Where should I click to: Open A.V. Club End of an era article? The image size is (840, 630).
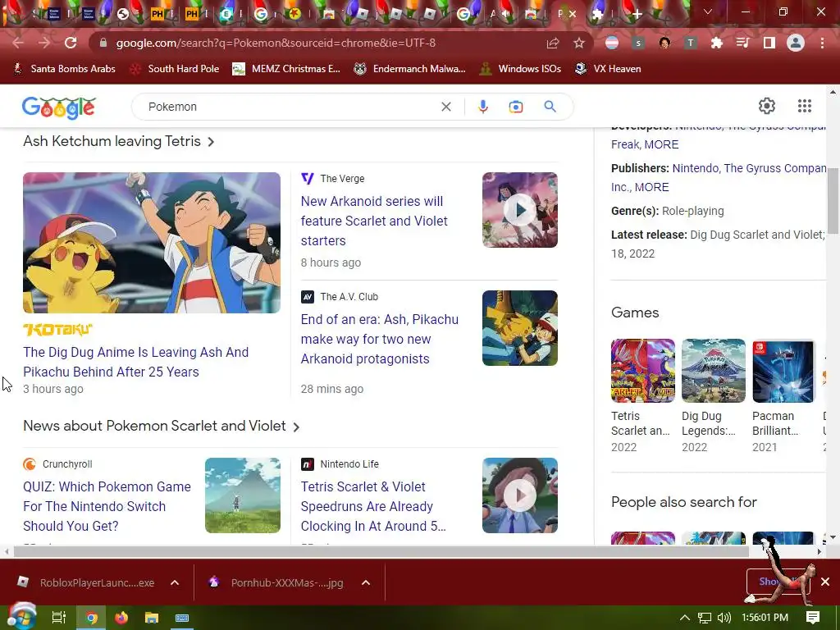pos(379,339)
